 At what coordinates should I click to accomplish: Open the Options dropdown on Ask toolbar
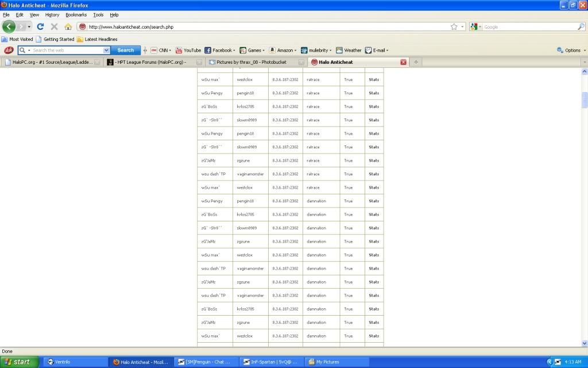click(x=572, y=51)
